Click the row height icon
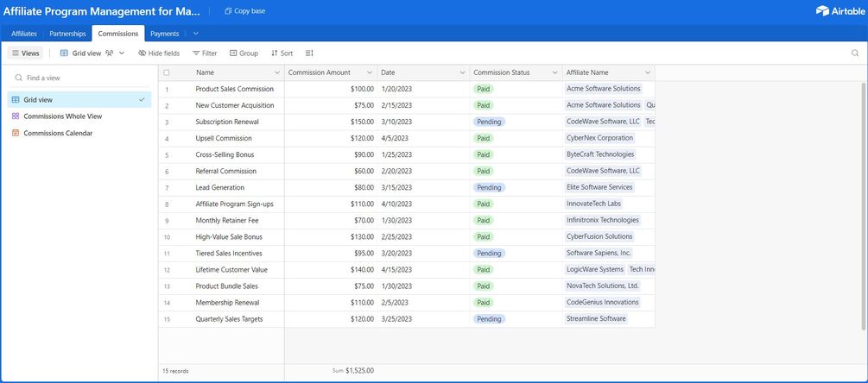Screen dimensions: 868x383 [x=309, y=53]
